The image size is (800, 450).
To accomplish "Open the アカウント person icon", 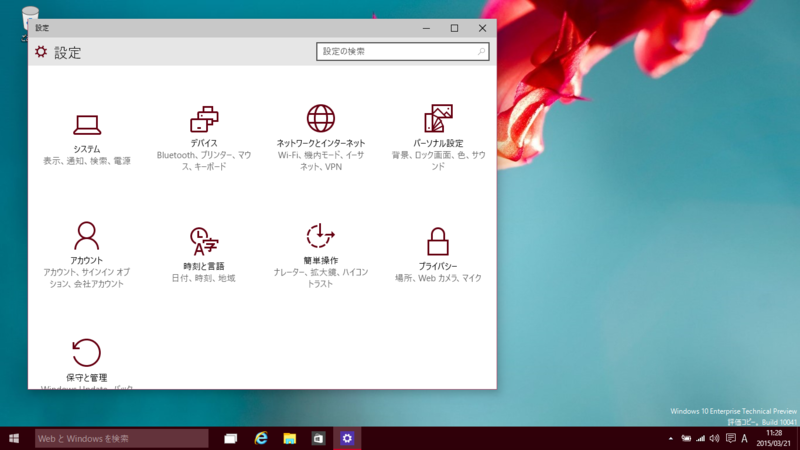I will (x=87, y=236).
